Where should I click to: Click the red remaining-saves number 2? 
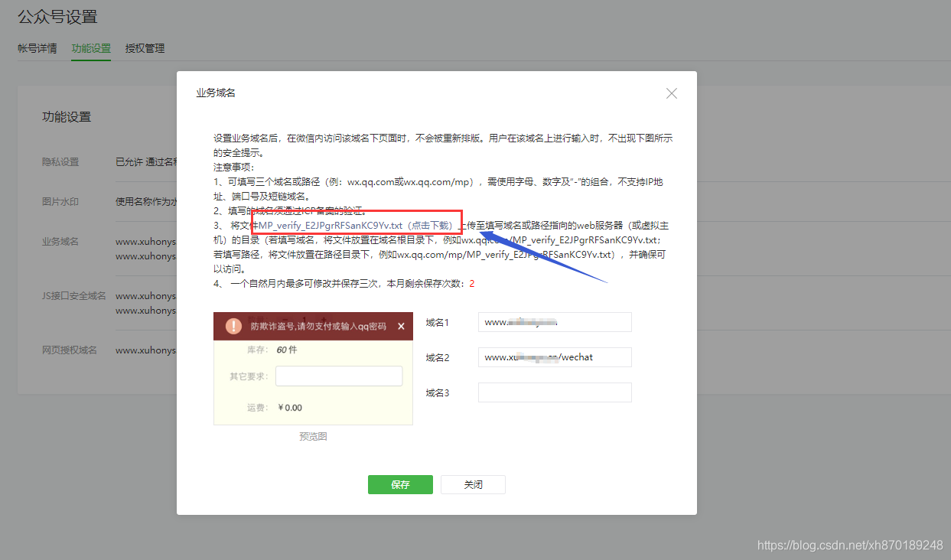(472, 284)
